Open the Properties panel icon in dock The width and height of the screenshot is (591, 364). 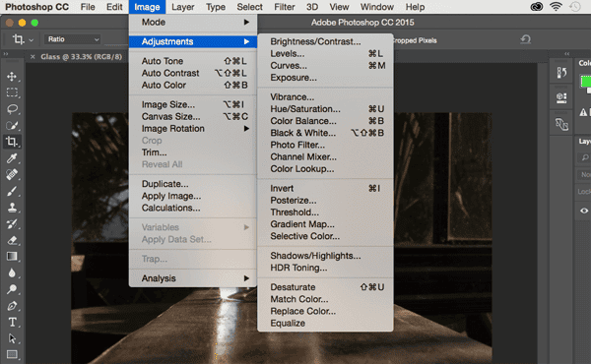point(561,97)
